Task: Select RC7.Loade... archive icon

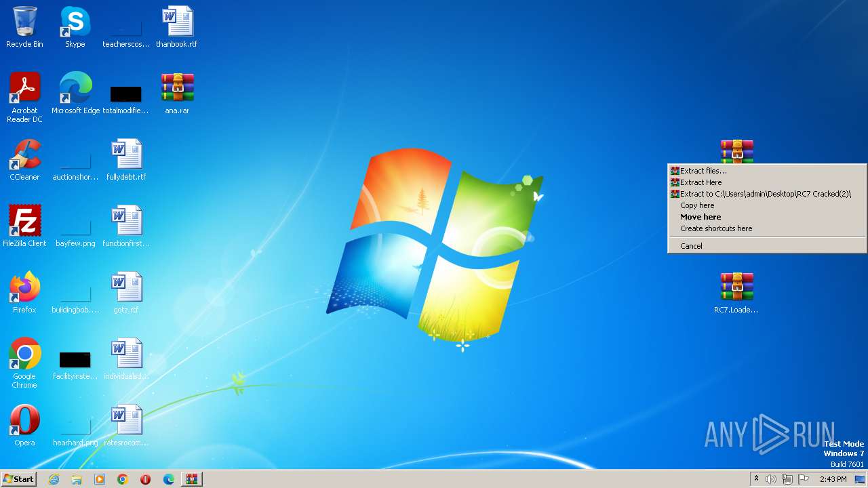Action: tap(736, 293)
